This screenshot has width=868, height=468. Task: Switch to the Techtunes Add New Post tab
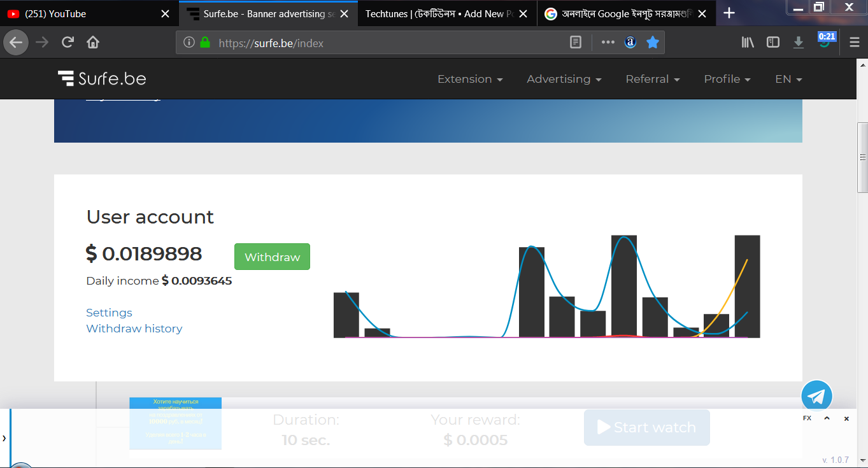coord(447,13)
